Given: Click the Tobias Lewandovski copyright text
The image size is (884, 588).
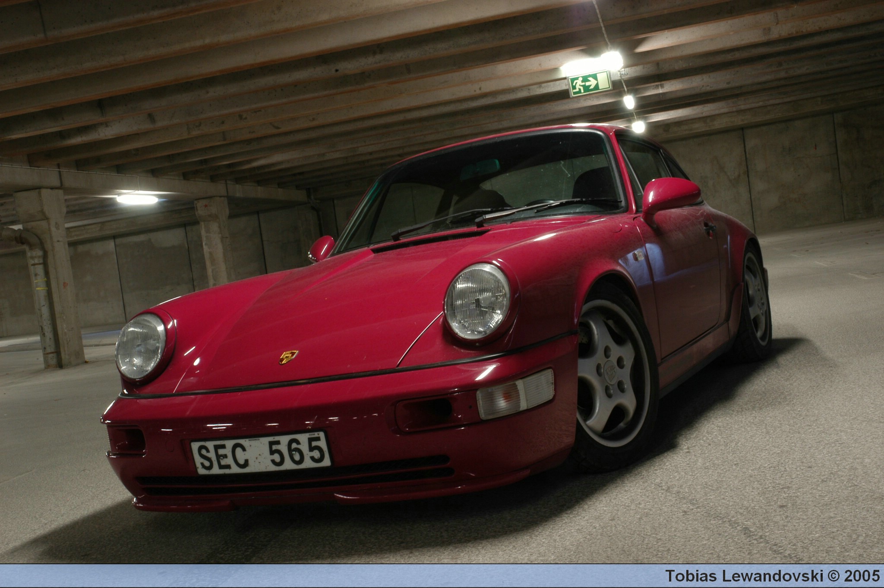Looking at the screenshot, I should pyautogui.click(x=772, y=576).
